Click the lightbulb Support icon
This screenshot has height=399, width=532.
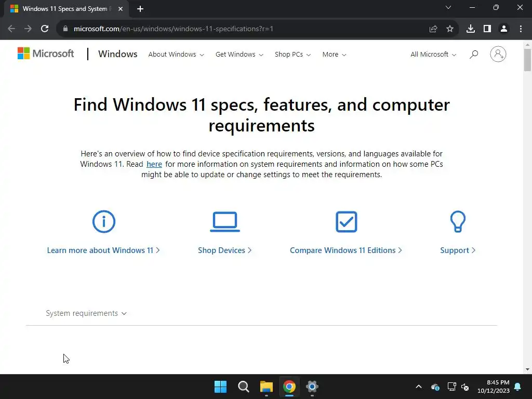tap(458, 222)
